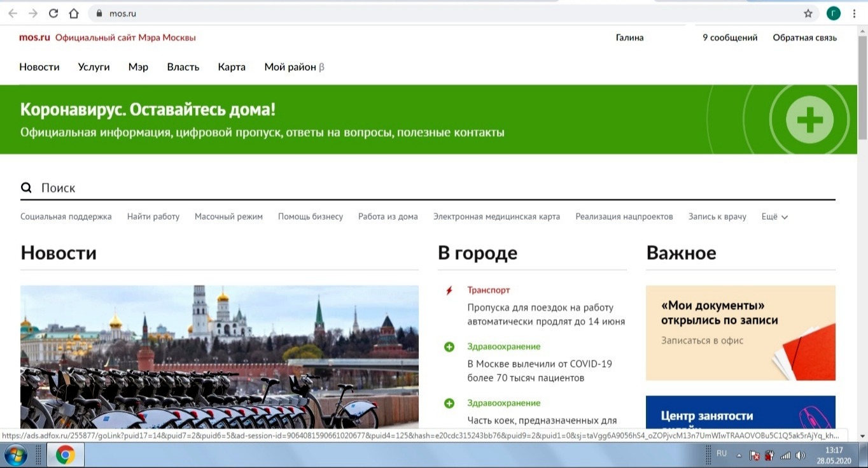Expand the Ещё quick links dropdown
Viewport: 868px width, 468px height.
pyautogui.click(x=774, y=216)
